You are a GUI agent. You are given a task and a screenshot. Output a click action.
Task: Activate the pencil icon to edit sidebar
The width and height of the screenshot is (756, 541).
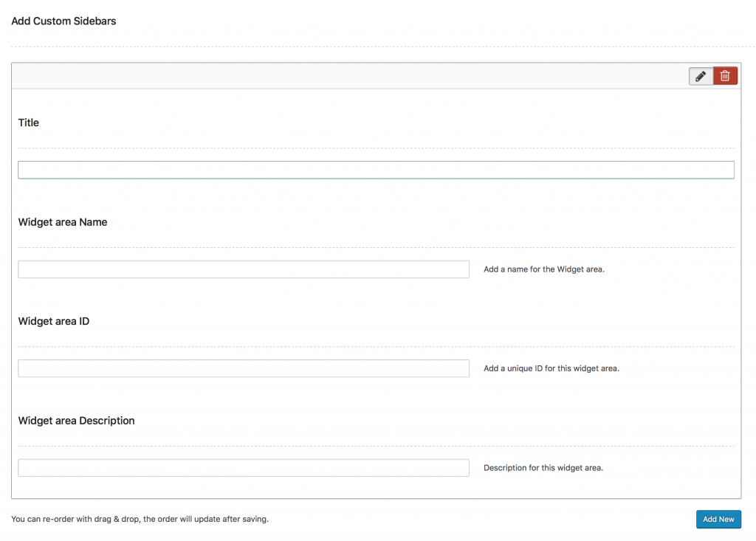pos(700,75)
